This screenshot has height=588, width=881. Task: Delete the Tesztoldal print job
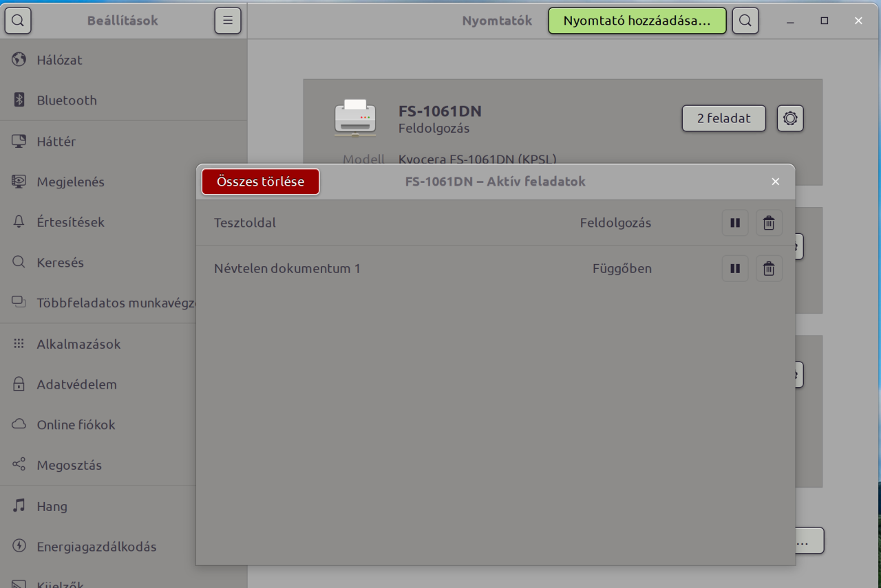769,223
